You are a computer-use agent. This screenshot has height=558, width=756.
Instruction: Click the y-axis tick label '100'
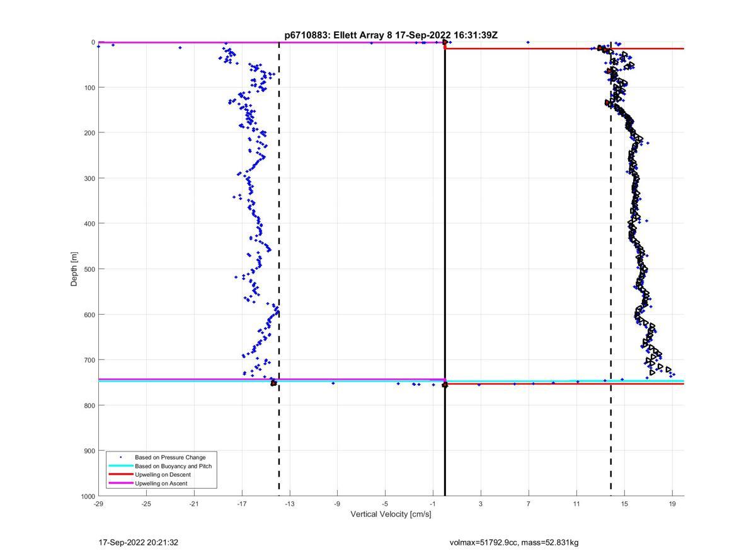[x=89, y=88]
